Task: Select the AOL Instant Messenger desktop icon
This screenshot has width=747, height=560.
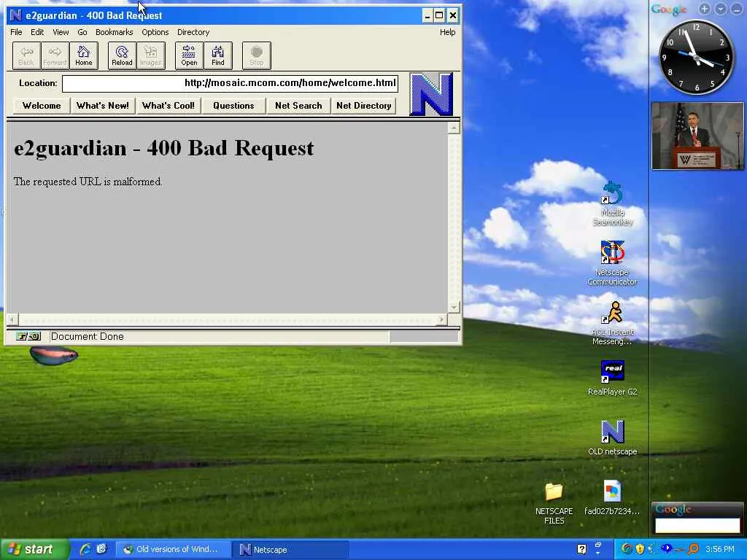Action: 612,323
